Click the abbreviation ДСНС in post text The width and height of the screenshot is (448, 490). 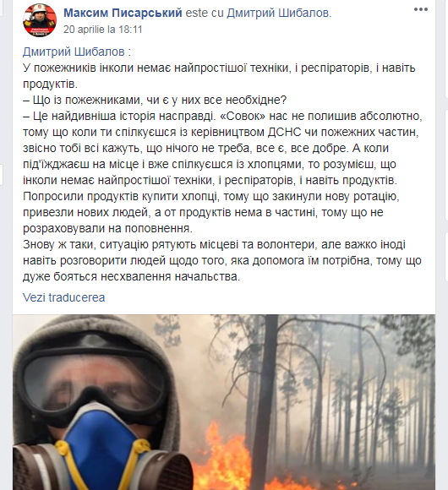point(284,132)
